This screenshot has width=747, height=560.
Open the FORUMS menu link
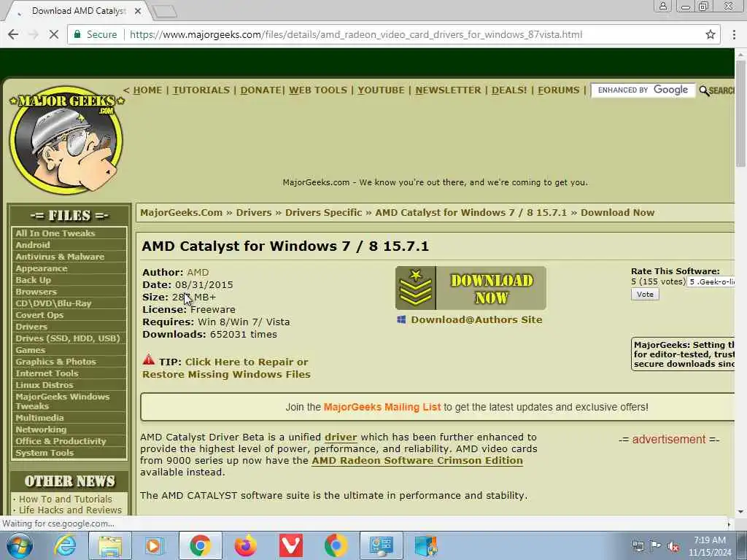point(558,90)
